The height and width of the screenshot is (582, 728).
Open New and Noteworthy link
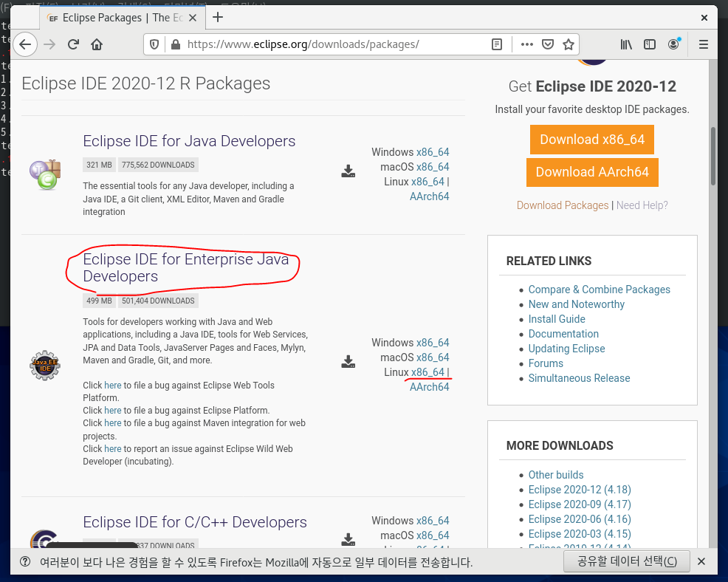pos(576,304)
